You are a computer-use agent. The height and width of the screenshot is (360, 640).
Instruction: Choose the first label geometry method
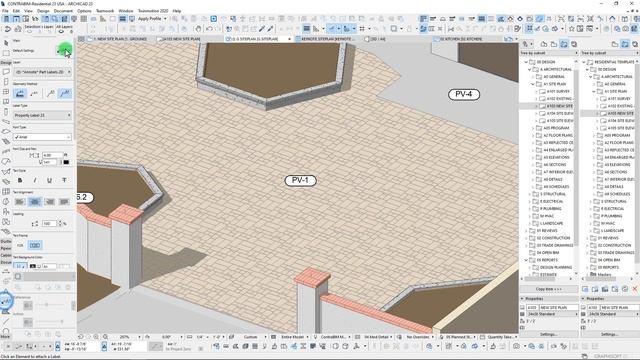[x=20, y=94]
